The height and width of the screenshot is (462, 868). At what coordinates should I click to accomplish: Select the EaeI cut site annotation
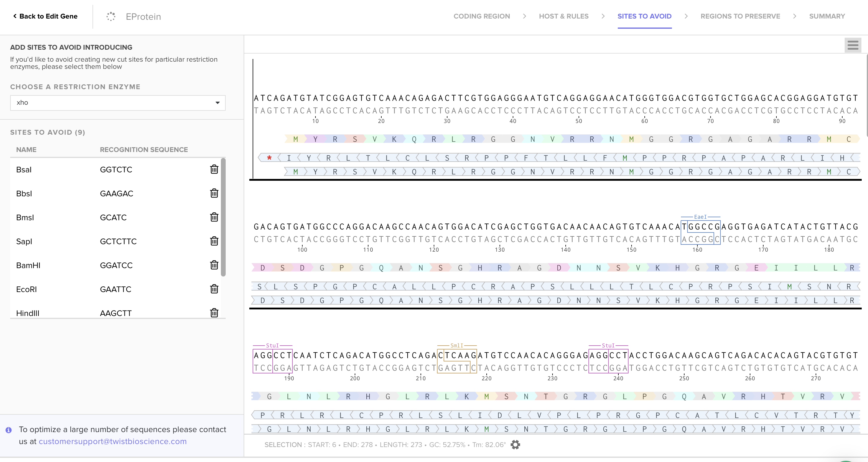point(700,217)
